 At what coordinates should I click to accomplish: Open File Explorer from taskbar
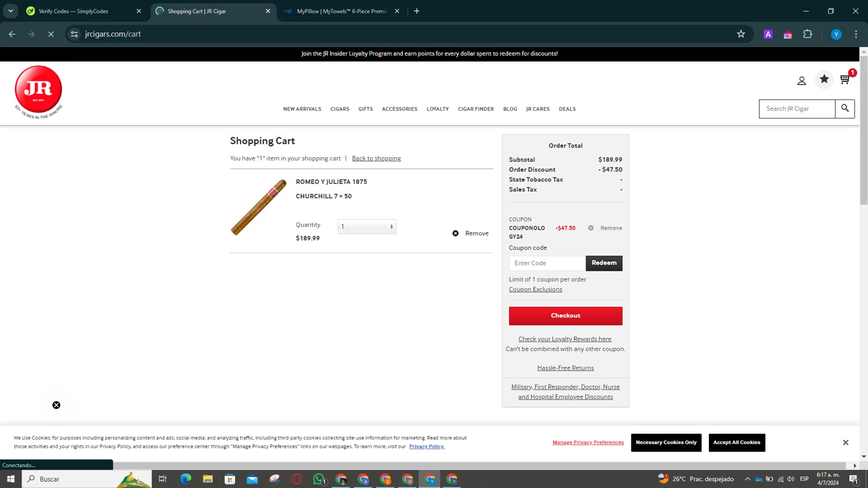(208, 479)
